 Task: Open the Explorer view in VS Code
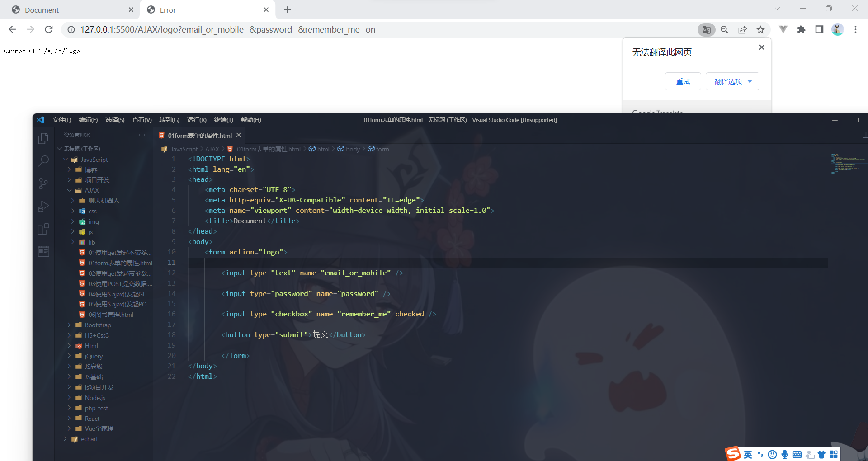43,138
